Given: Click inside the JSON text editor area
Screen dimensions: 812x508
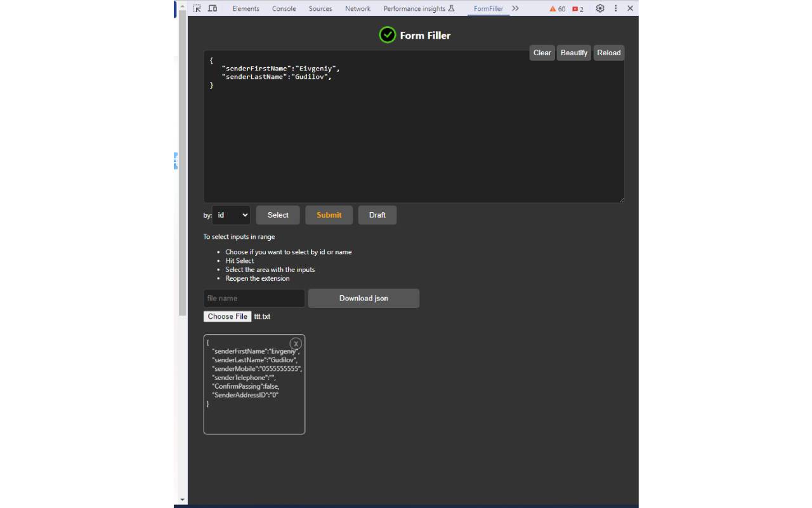Looking at the screenshot, I should (x=414, y=126).
